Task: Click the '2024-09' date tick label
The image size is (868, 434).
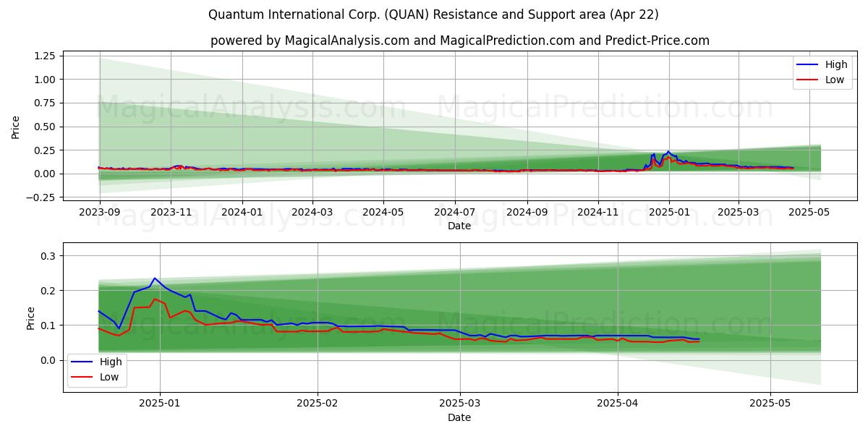Action: click(x=527, y=211)
